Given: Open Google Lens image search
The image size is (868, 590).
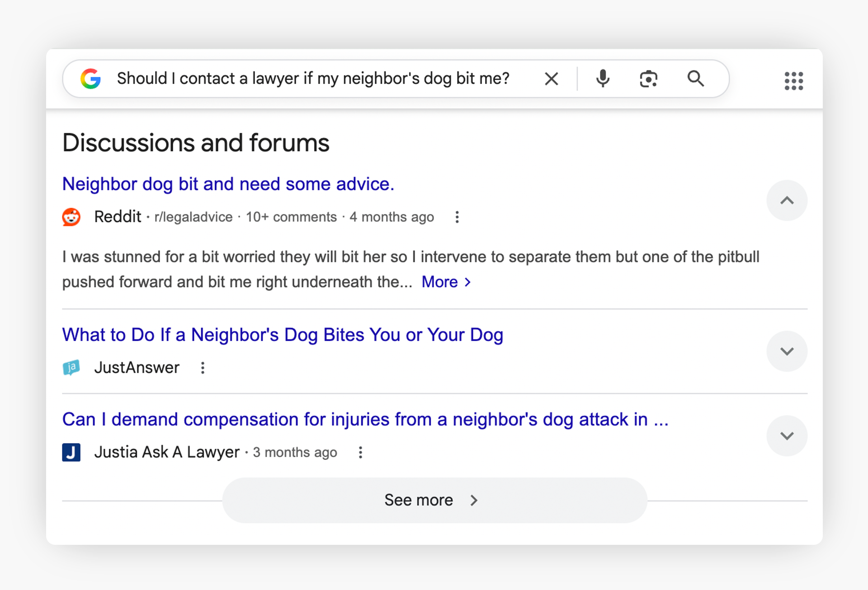Looking at the screenshot, I should 648,78.
